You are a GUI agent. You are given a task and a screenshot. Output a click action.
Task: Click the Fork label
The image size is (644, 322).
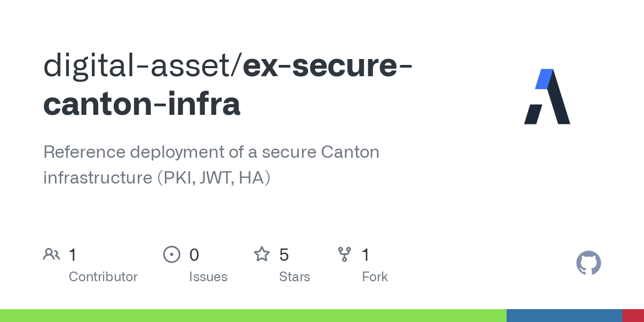click(x=375, y=277)
